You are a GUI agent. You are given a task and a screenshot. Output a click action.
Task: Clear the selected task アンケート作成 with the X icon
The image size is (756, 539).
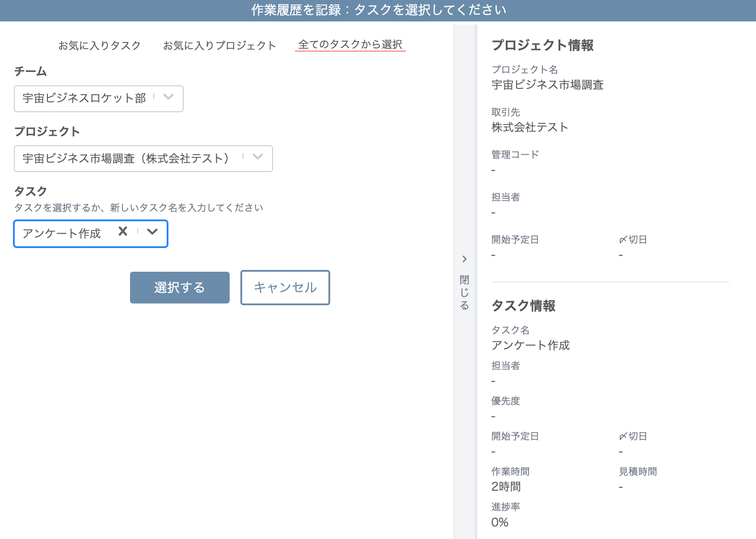122,232
